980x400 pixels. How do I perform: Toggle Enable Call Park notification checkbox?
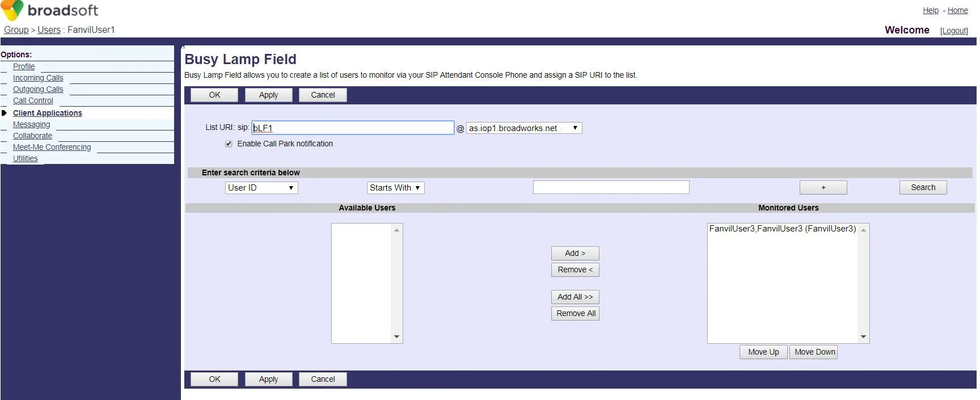(229, 144)
